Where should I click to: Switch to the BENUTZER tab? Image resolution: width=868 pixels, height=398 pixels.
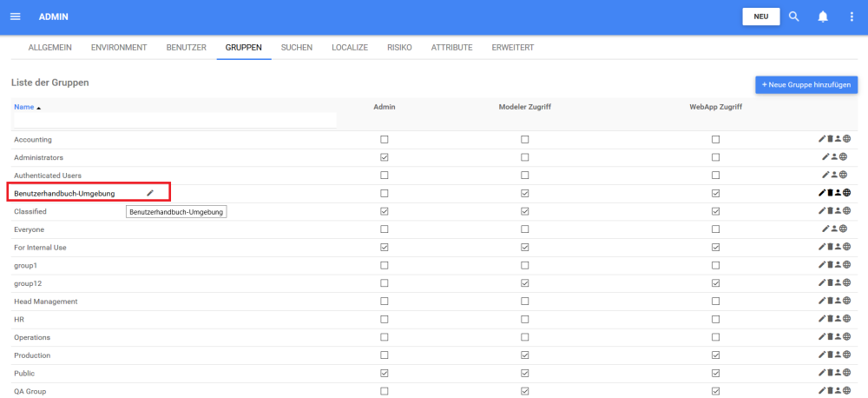(x=186, y=47)
